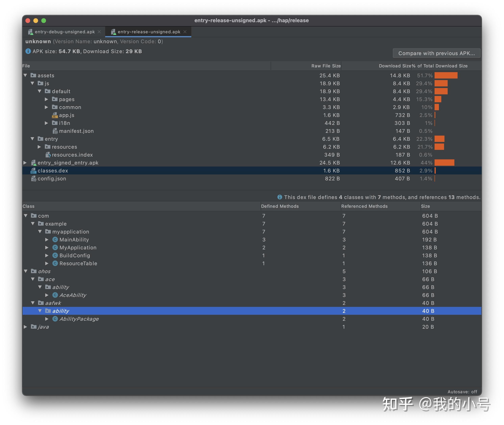
Task: Sort by Raw File Size column
Action: [326, 66]
